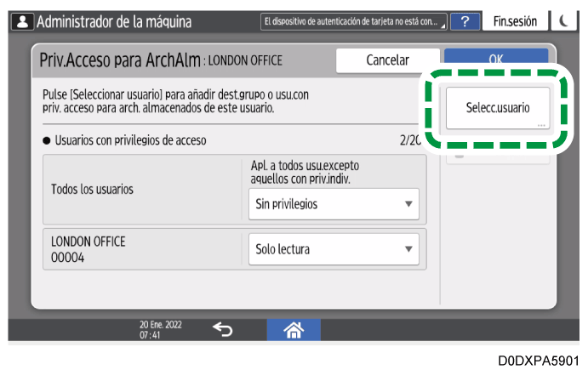Open the Sin privilegios dropdown
Screen dimensions: 588x370
(x=334, y=204)
